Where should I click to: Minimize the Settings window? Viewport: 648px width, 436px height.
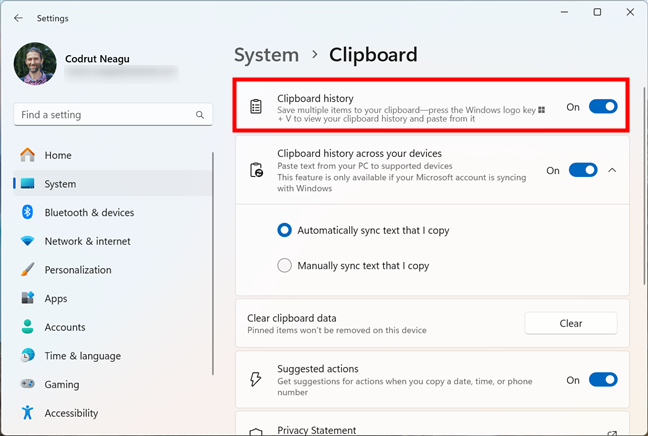[x=565, y=12]
